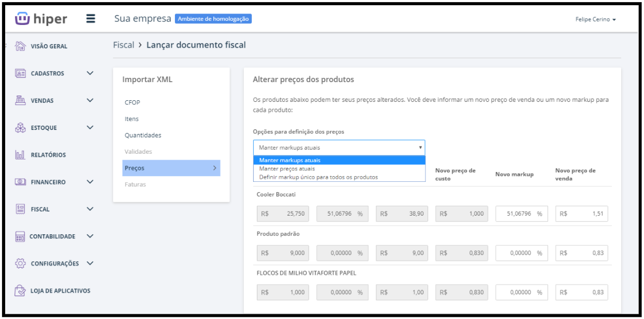Click the Estoque boxes icon

click(20, 128)
